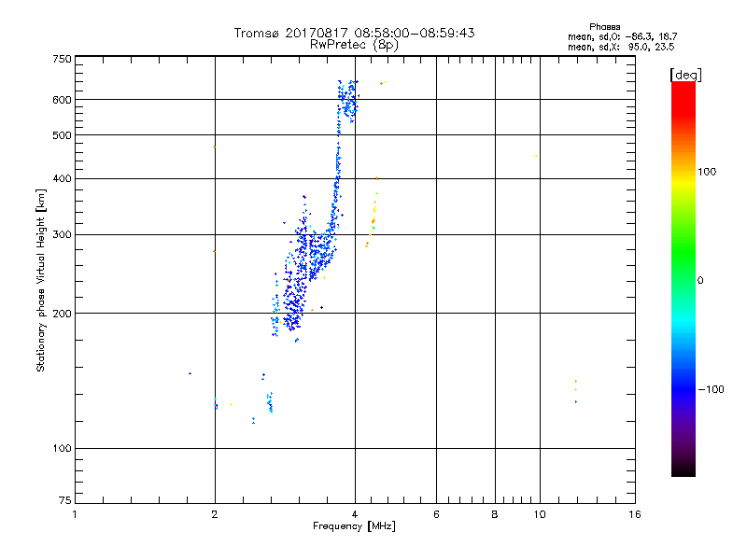
Task: Click the y-axis '600' tick label
Action: pyautogui.click(x=63, y=100)
